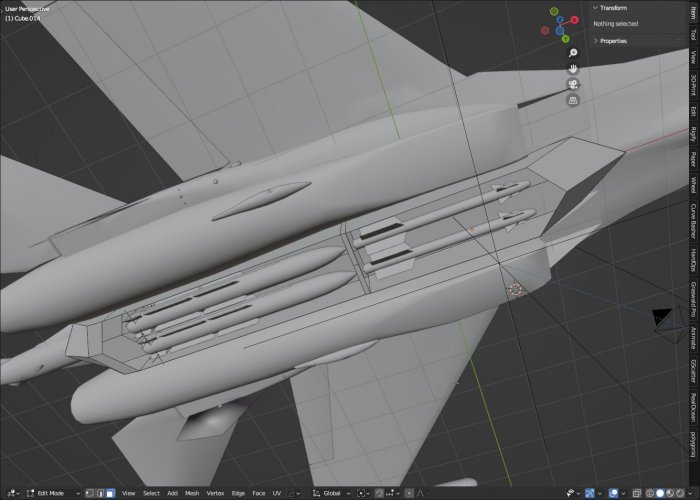Viewport: 700px width, 500px height.
Task: Open the Edit Mode dropdown
Action: (53, 493)
